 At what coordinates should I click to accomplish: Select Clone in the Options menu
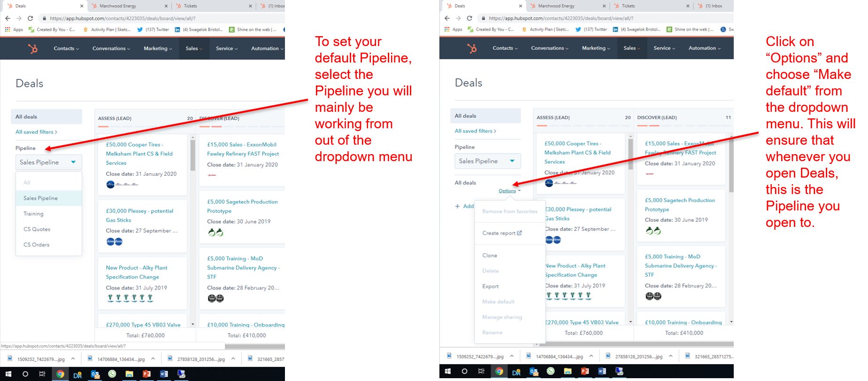(x=490, y=256)
